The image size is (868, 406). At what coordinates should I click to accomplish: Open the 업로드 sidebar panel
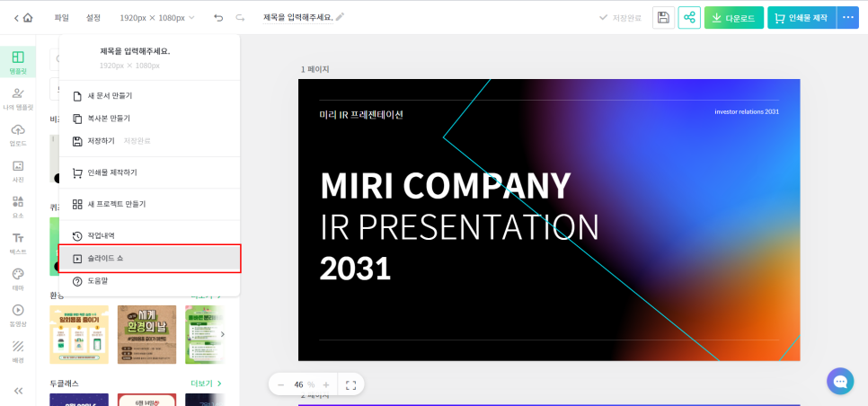coord(18,135)
